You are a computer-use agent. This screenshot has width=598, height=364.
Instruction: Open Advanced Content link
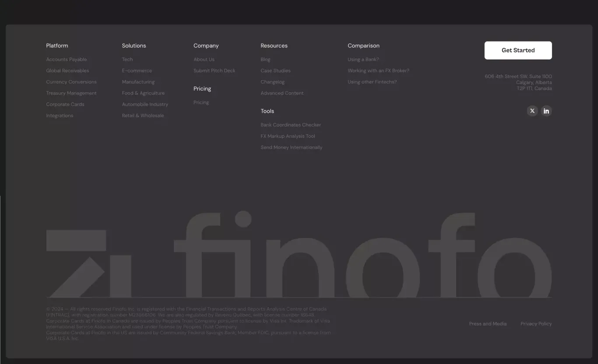[x=282, y=93]
